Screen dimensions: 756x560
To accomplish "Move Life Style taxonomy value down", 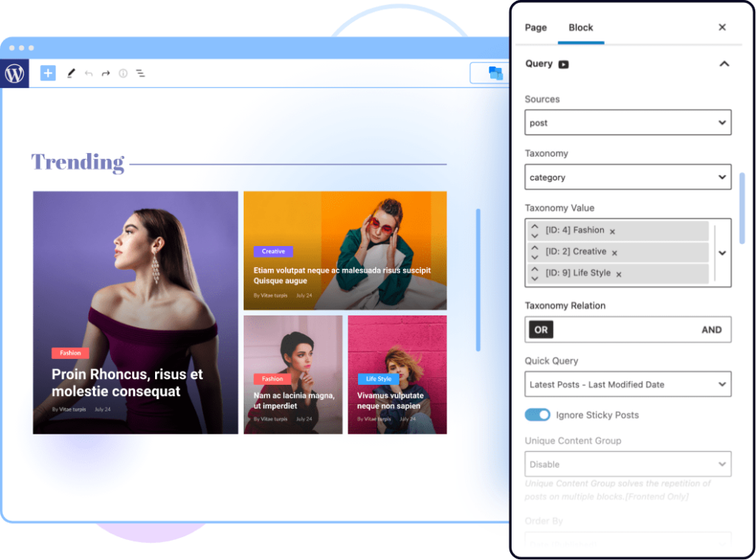I will pos(535,279).
